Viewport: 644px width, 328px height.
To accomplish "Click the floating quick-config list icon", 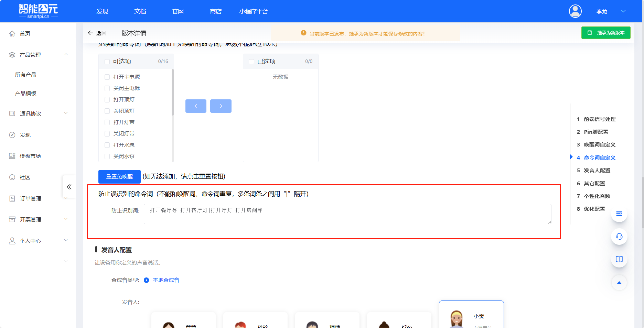I will tap(619, 214).
